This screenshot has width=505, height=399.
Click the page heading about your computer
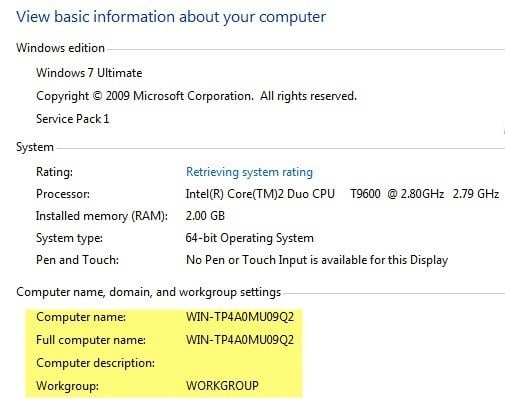coord(171,17)
